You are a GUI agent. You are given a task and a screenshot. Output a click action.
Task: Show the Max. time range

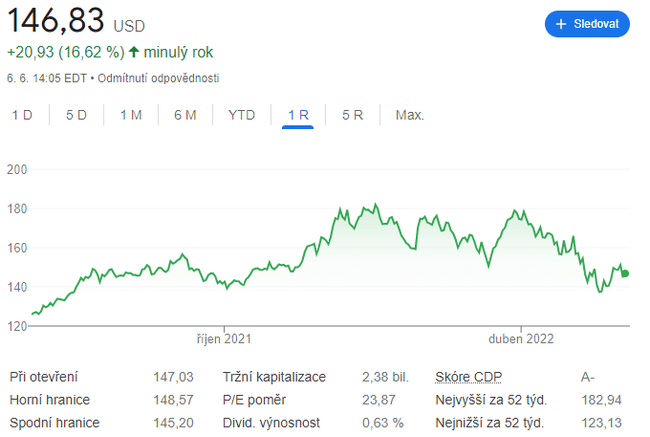click(x=410, y=115)
